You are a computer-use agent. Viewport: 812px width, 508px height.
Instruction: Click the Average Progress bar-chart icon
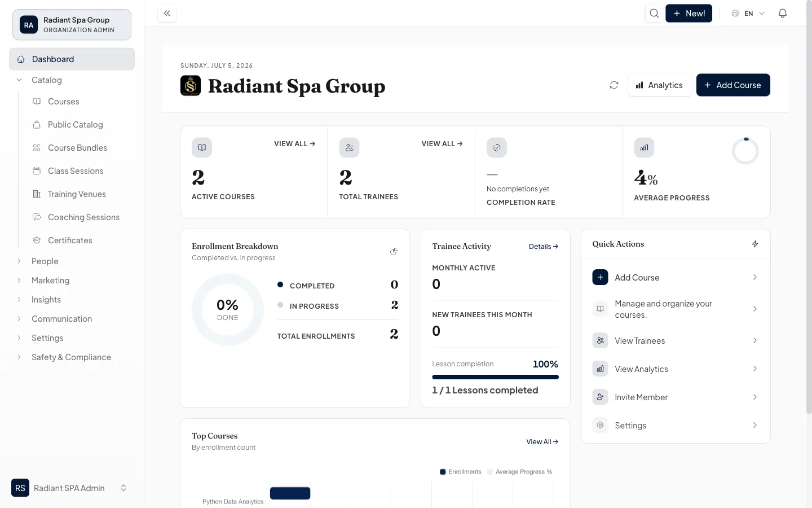coord(644,147)
